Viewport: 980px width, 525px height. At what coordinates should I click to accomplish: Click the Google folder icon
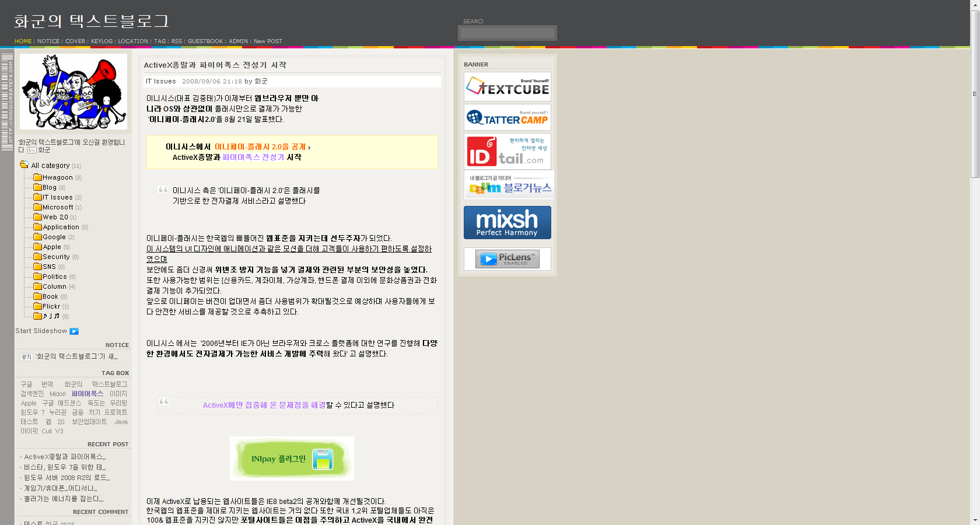click(x=37, y=237)
